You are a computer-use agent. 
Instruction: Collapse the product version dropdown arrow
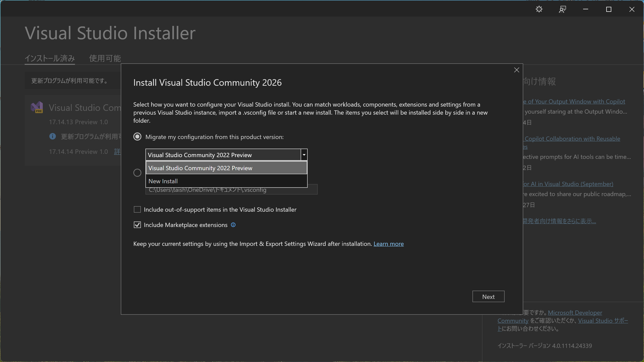click(304, 155)
